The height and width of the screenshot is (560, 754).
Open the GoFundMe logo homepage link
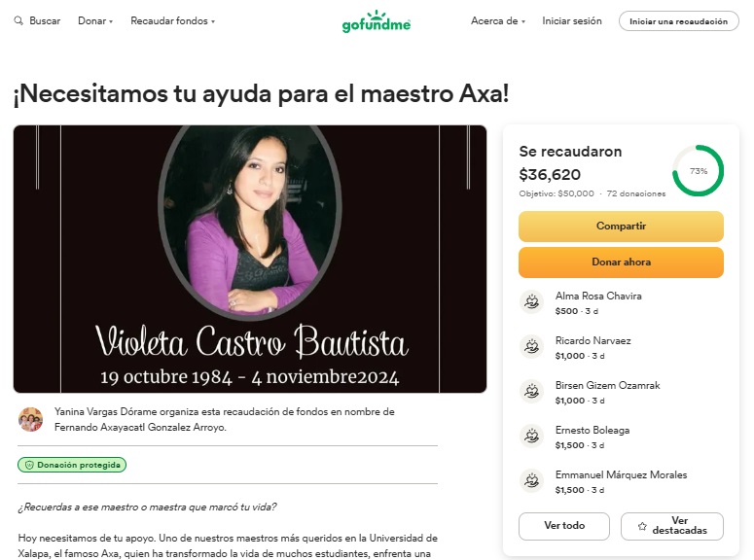pyautogui.click(x=377, y=21)
